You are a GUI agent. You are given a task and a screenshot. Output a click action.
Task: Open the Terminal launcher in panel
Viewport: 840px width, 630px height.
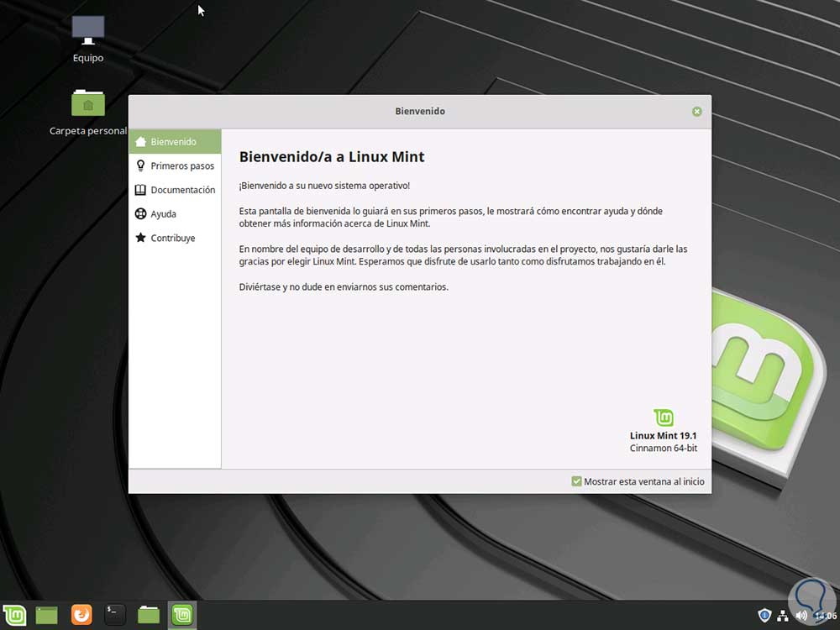point(114,615)
